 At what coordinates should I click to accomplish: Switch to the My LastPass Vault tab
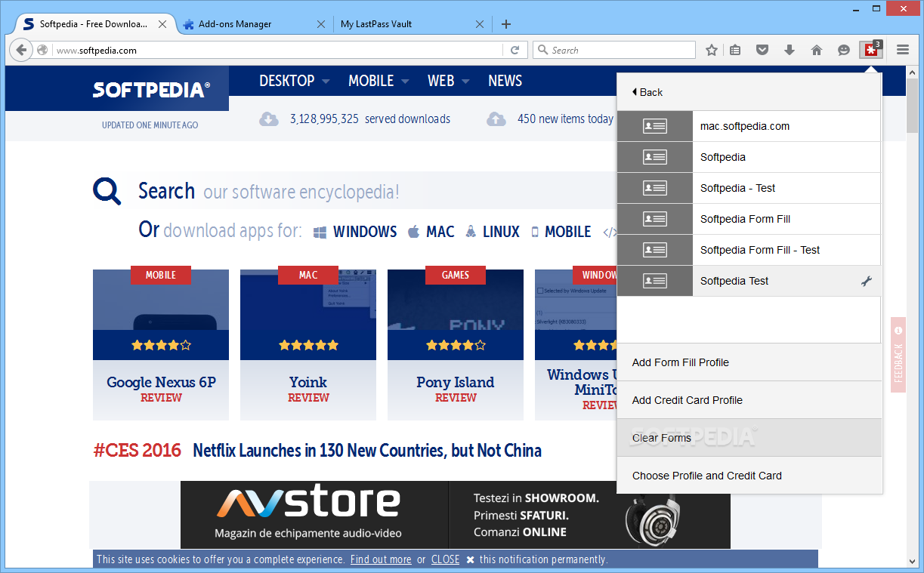(412, 24)
